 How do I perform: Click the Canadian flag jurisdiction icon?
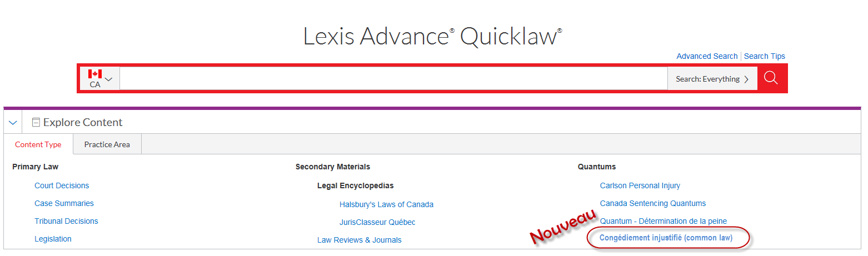(x=94, y=74)
